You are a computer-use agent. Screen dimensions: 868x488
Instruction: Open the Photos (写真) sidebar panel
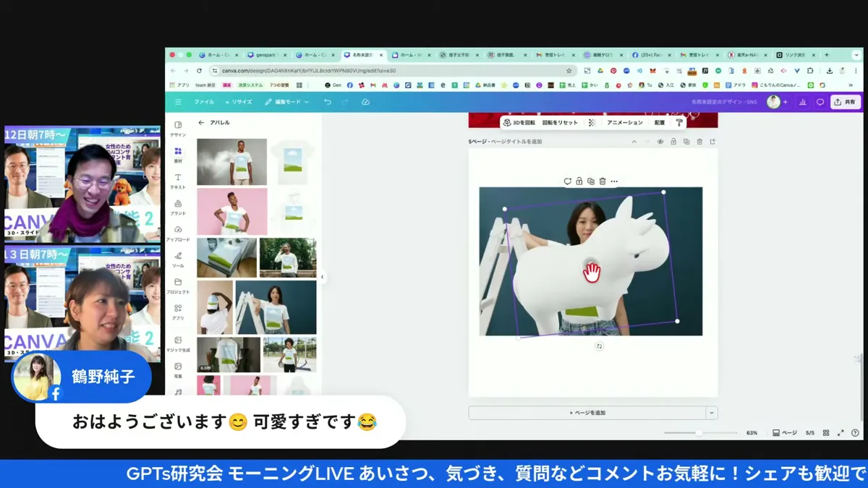pos(178,370)
